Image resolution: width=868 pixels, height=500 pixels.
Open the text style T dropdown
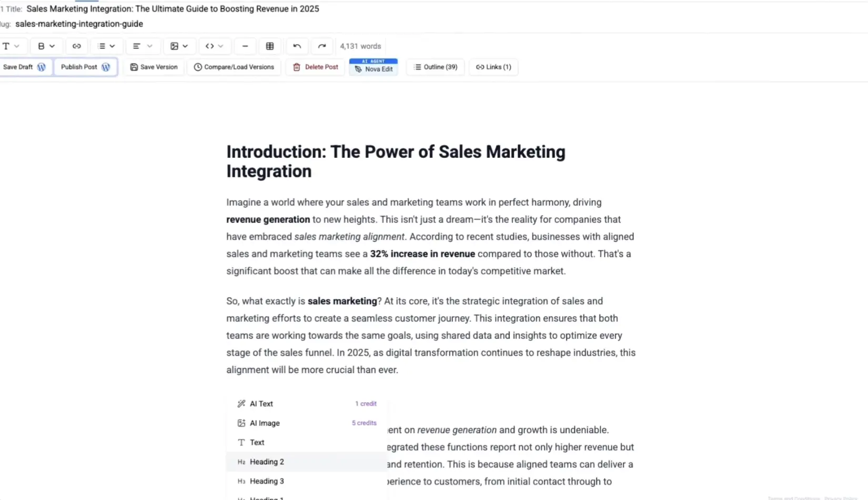(x=11, y=46)
